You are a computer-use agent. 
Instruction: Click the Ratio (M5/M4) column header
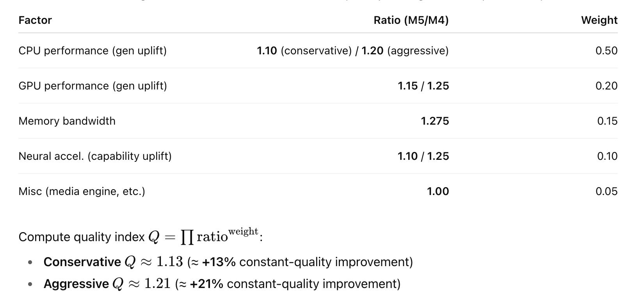pyautogui.click(x=411, y=20)
